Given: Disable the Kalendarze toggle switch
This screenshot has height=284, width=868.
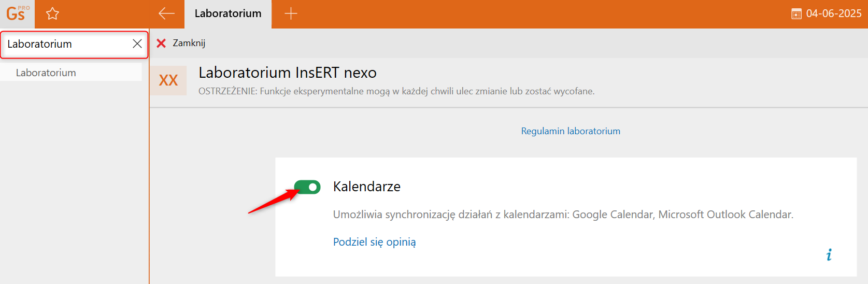Looking at the screenshot, I should (307, 187).
